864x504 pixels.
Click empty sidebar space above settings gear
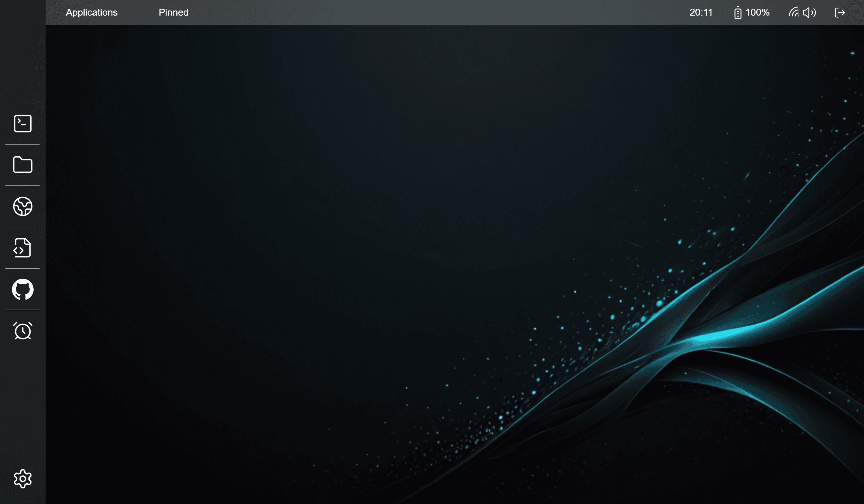[22, 405]
